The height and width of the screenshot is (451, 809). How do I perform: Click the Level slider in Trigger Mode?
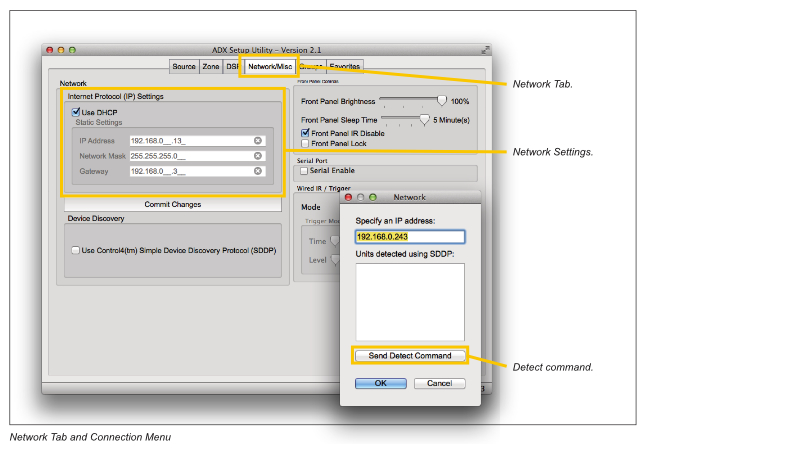coord(335,260)
